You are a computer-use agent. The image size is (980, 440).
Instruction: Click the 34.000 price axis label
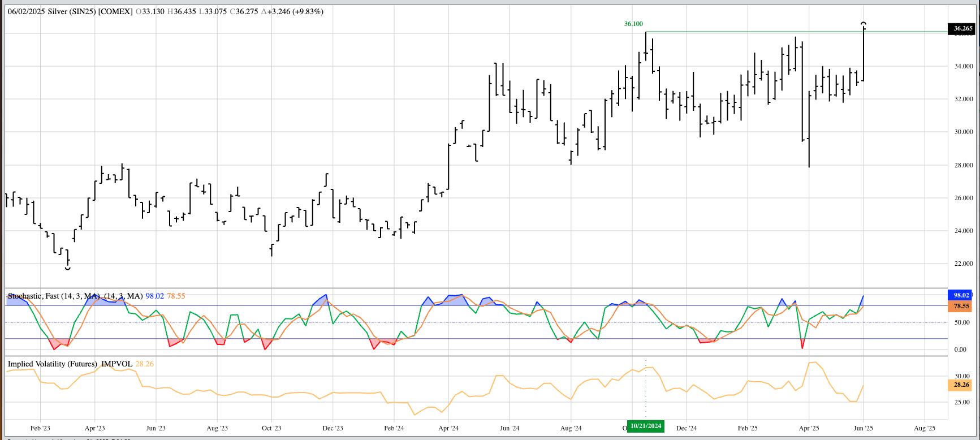tap(964, 66)
